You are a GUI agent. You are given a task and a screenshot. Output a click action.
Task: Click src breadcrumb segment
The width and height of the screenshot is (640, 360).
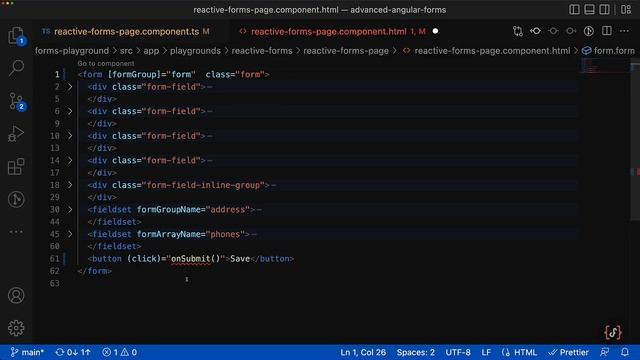126,51
